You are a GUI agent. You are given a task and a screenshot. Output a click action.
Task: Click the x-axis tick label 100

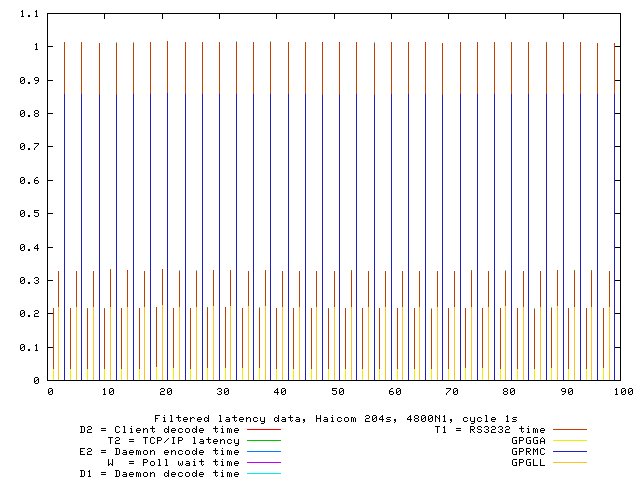coord(621,392)
